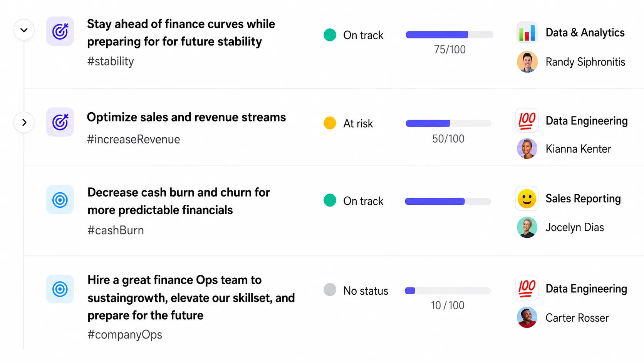Click the bullseye icon for companyOps goal
Viewport: 644px width, 362px height.
pyautogui.click(x=60, y=289)
